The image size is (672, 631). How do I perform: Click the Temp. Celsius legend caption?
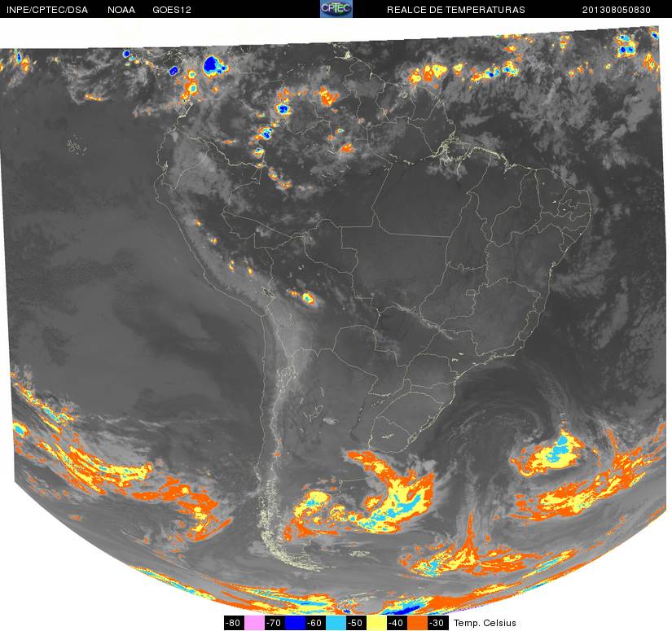[x=485, y=623]
